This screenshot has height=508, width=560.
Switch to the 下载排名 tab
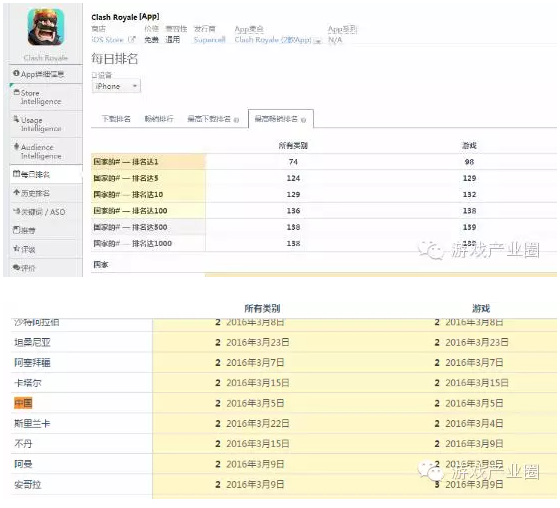click(x=116, y=119)
